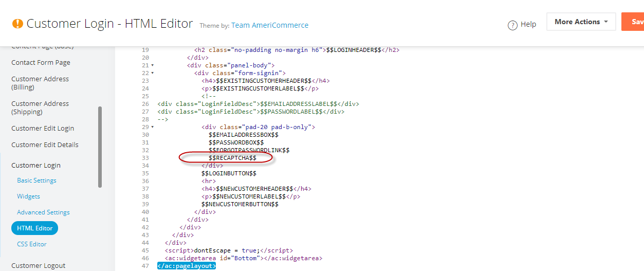Click the $$RECAPTCHA$$ code line
This screenshot has width=644, height=271.
coord(232,158)
